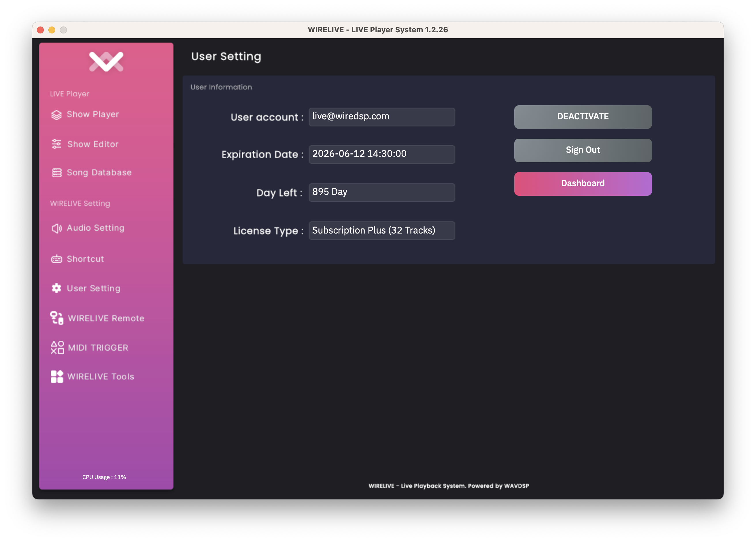
Task: Click the User account email field
Action: pyautogui.click(x=381, y=117)
